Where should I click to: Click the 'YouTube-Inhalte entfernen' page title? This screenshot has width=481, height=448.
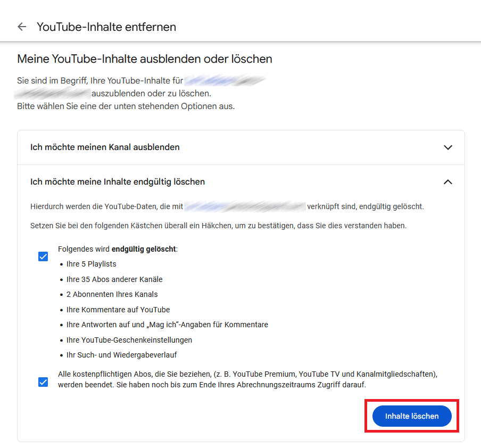tap(106, 27)
